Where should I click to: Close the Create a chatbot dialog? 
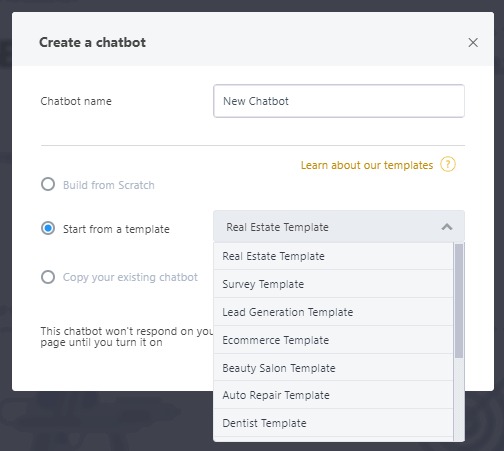click(x=473, y=43)
